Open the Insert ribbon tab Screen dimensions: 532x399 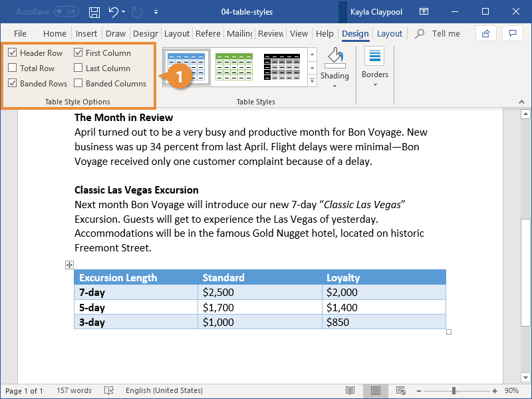click(86, 34)
